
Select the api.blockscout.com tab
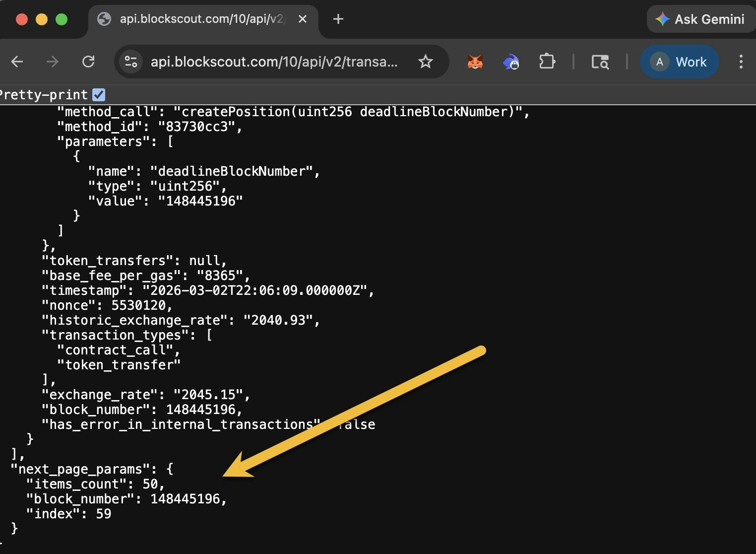[x=203, y=19]
